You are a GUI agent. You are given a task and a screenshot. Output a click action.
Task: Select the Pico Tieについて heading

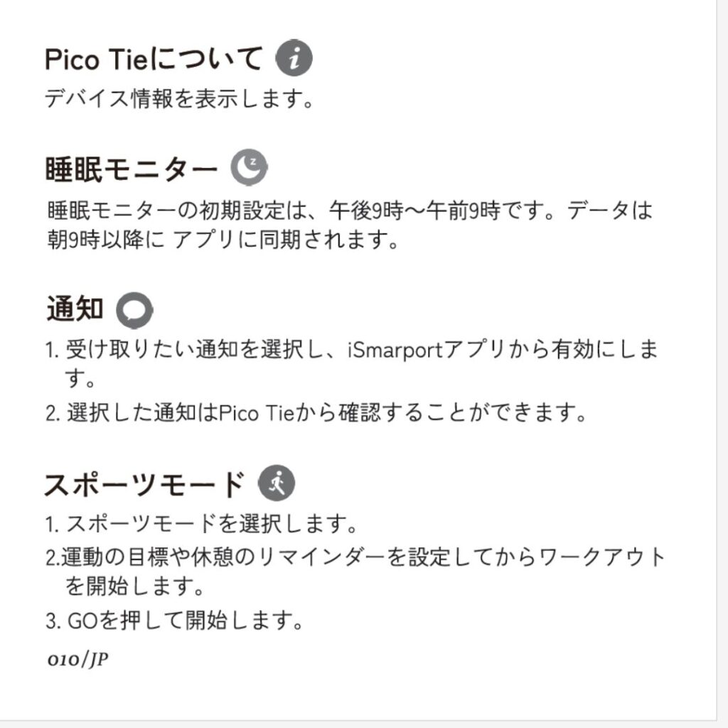154,59
